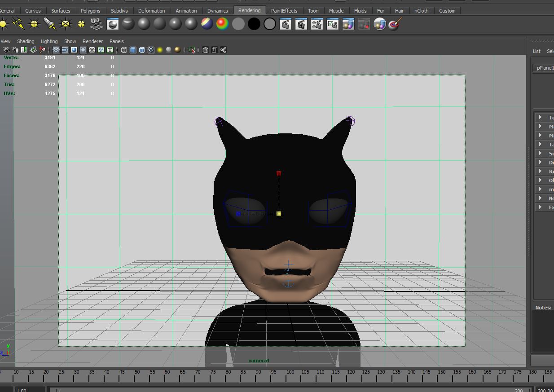Switch to the Animation shelf tab

pyautogui.click(x=186, y=11)
